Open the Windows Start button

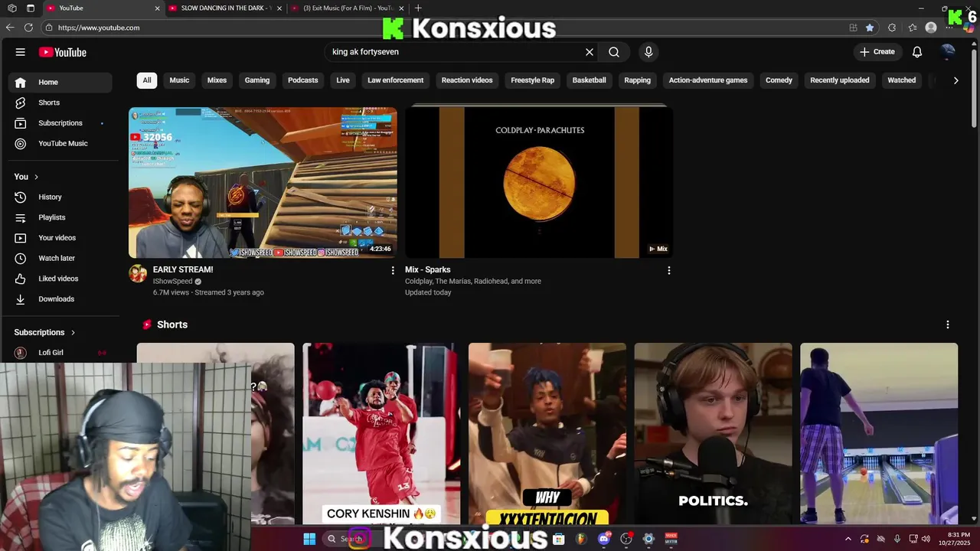[309, 539]
